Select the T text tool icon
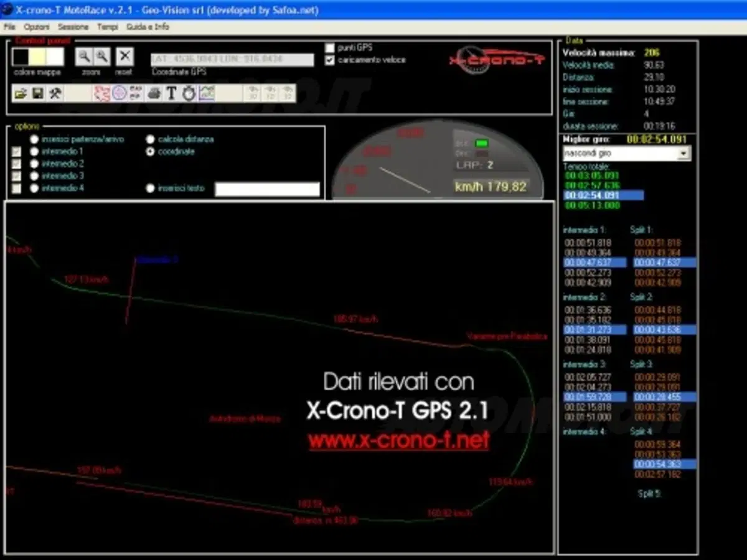Screen dimensions: 747x560 171,93
